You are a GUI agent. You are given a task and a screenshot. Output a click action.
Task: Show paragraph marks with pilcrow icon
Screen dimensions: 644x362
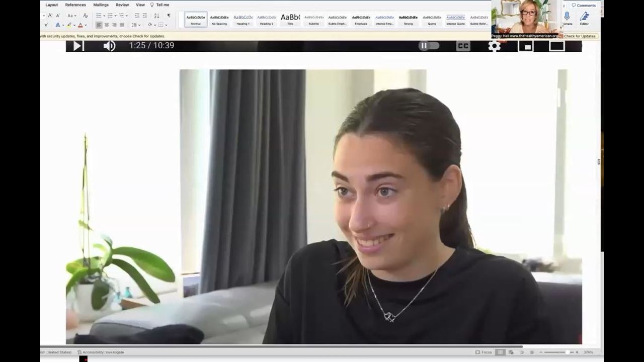point(169,16)
